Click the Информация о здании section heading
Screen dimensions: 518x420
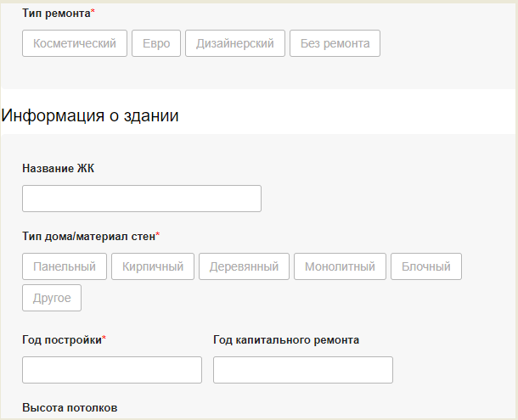pos(90,116)
